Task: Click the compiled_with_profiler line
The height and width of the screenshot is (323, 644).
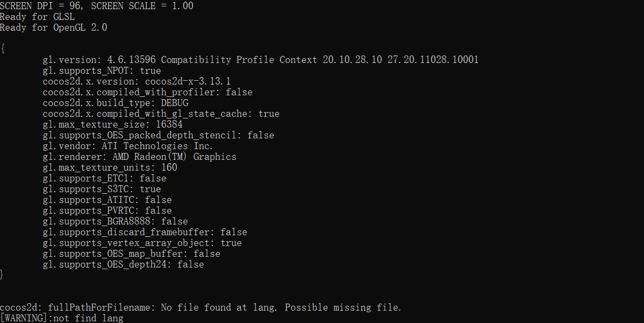Action: pyautogui.click(x=147, y=92)
